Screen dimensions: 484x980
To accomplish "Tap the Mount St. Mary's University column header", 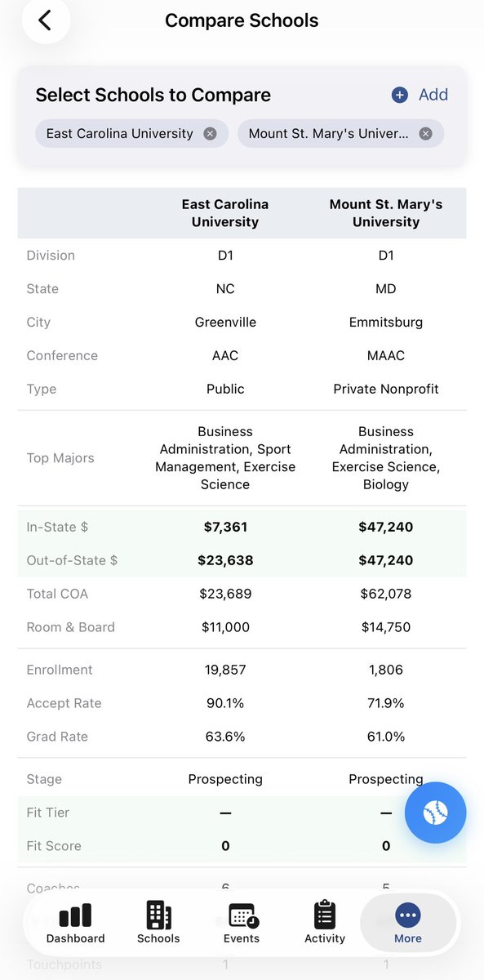I will (x=386, y=213).
